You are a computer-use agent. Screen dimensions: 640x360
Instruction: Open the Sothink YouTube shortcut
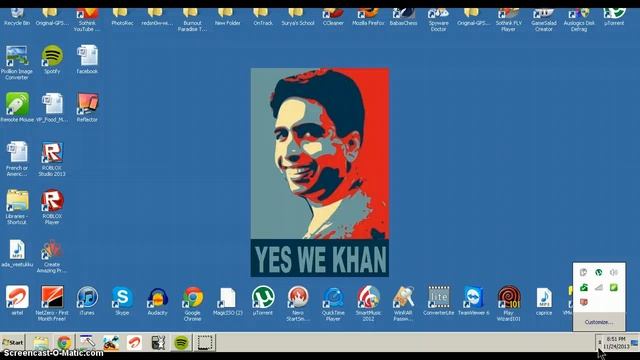pos(87,20)
